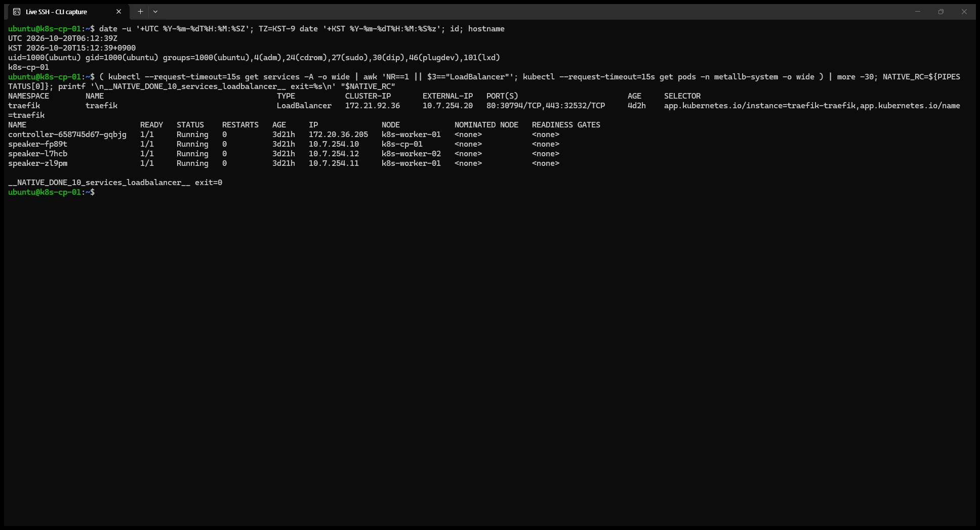The height and width of the screenshot is (530, 980).
Task: Click the LoadBalancer type value
Action: tap(304, 106)
